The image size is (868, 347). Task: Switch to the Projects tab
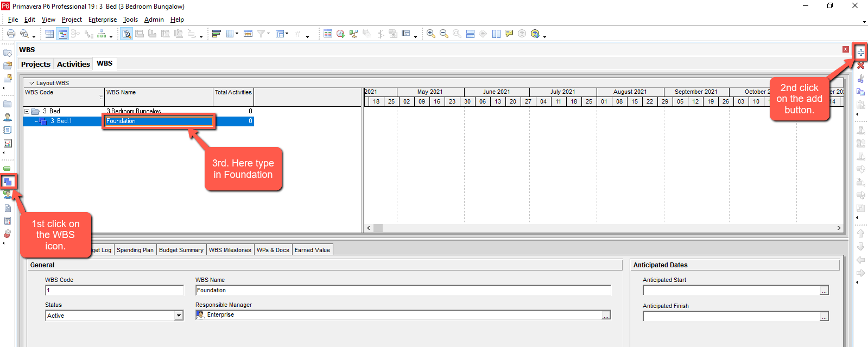tap(36, 64)
